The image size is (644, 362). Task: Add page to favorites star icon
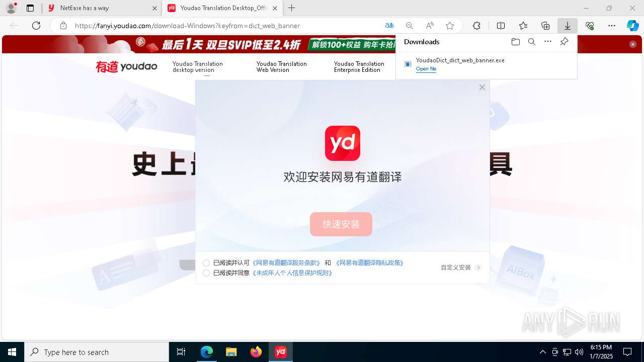(x=450, y=26)
